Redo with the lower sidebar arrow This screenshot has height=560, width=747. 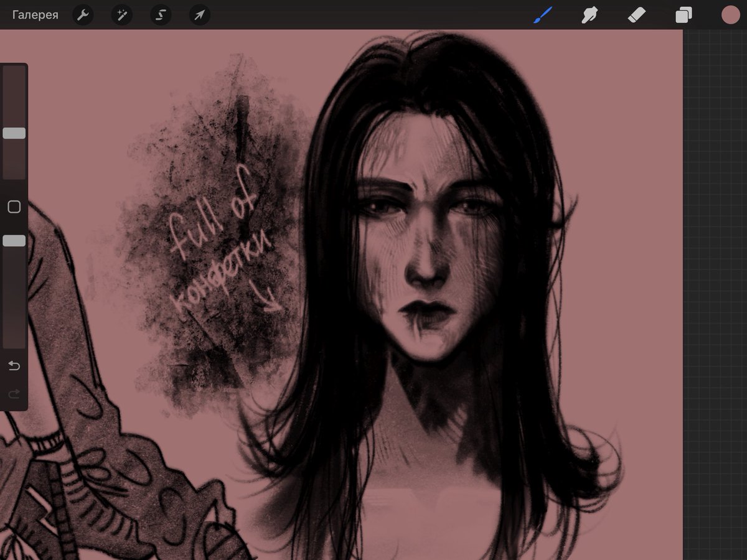point(14,394)
